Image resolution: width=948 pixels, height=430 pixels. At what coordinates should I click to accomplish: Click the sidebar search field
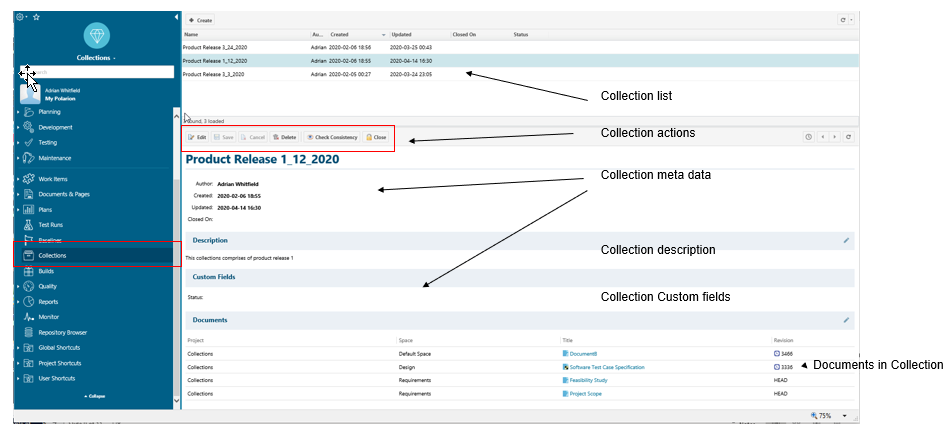click(97, 72)
